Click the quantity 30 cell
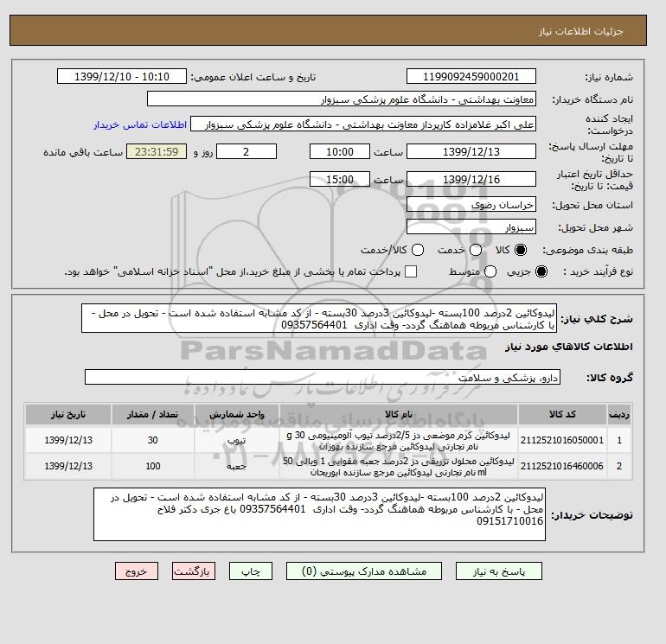 point(153,440)
